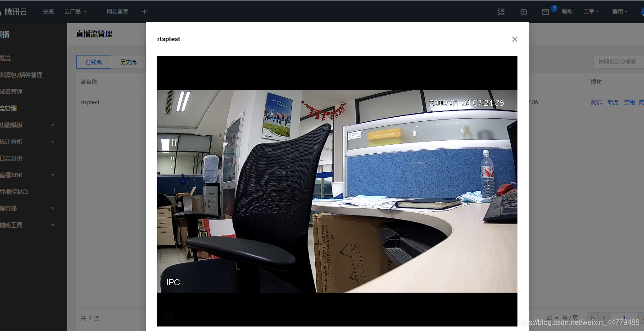Click the 操作 column header
This screenshot has height=331, width=644.
pyautogui.click(x=596, y=82)
